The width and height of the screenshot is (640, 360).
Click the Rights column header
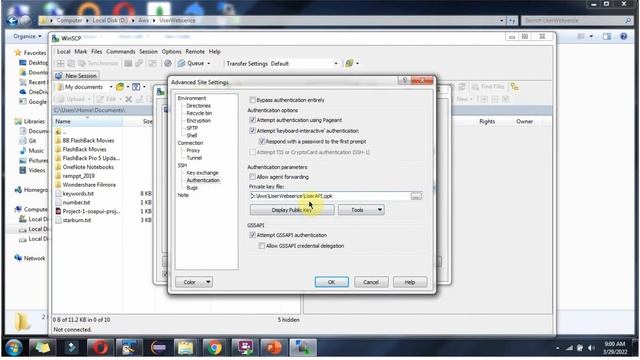click(x=487, y=121)
